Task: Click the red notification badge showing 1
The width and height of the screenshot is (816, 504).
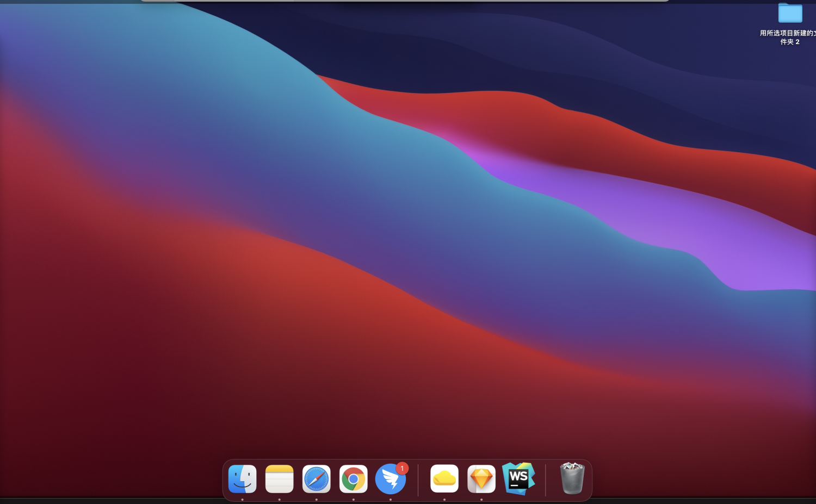Action: point(402,468)
